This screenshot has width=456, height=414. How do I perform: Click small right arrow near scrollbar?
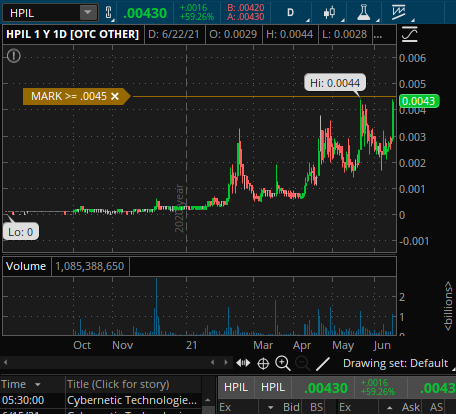pyautogui.click(x=226, y=362)
